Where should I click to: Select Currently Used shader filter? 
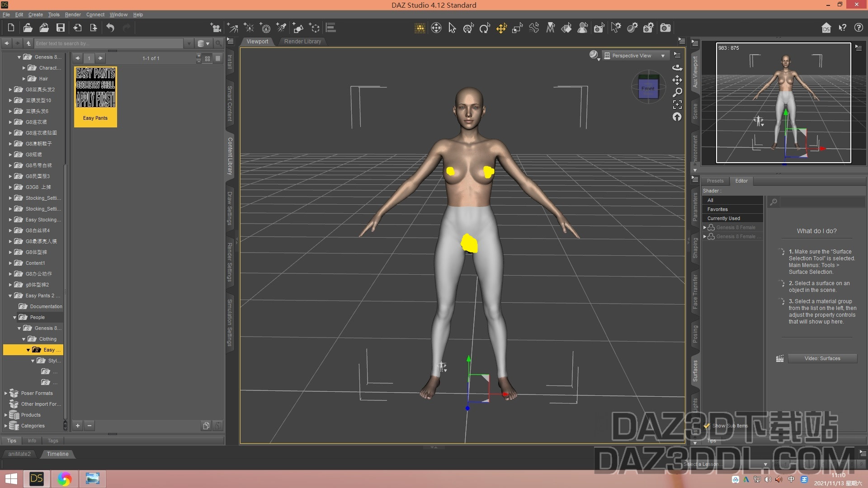click(x=732, y=218)
